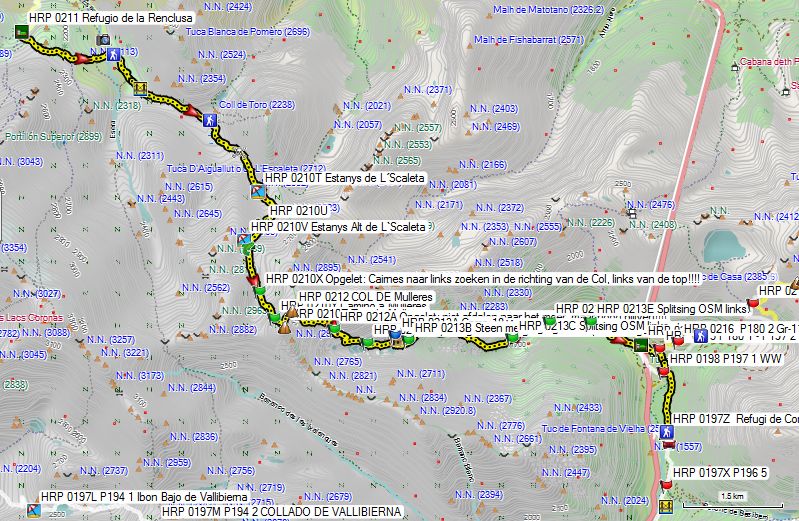Click the HRP 0197M COLLADO DE VALLIBIERNA label
Viewport: 799px width, 521px height.
coord(281,512)
